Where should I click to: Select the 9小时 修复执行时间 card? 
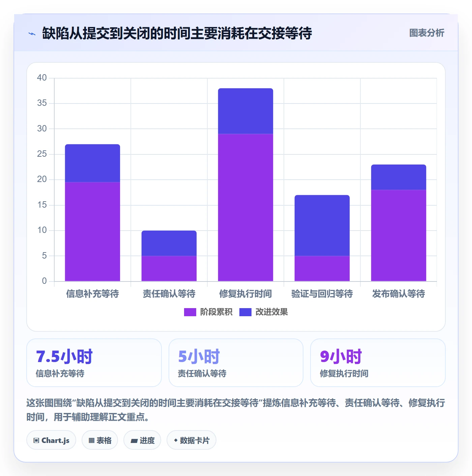[x=378, y=363]
